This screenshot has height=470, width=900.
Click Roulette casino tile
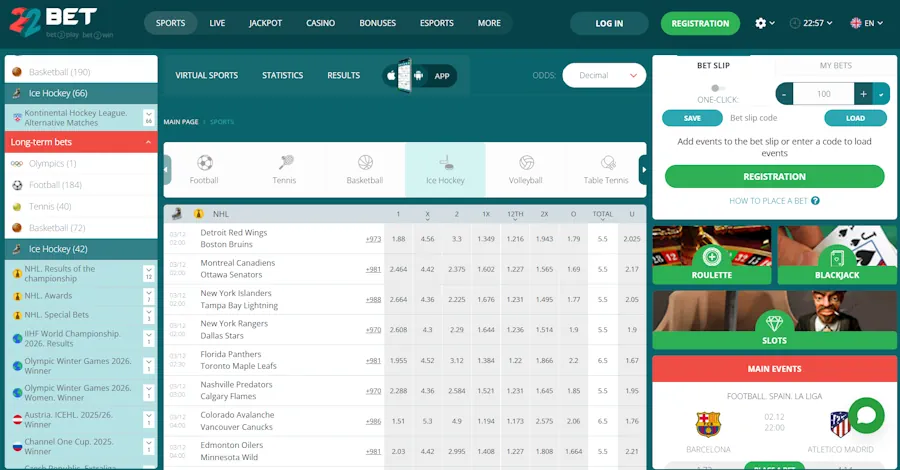coord(712,255)
